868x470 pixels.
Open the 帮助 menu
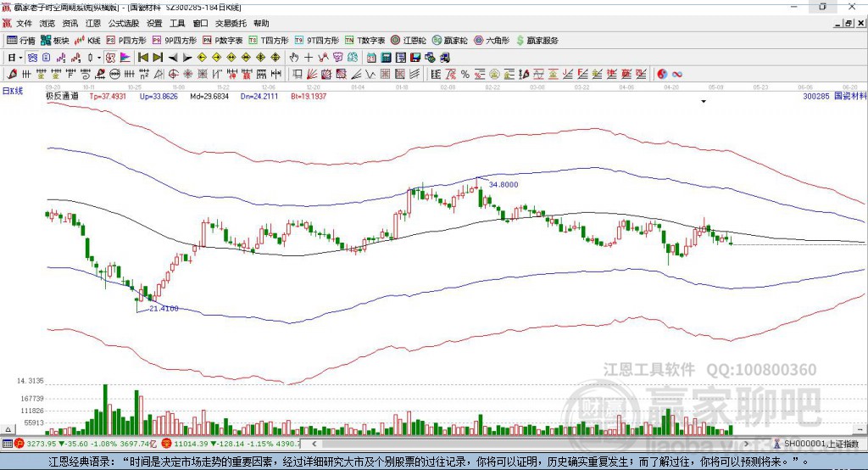pos(261,23)
